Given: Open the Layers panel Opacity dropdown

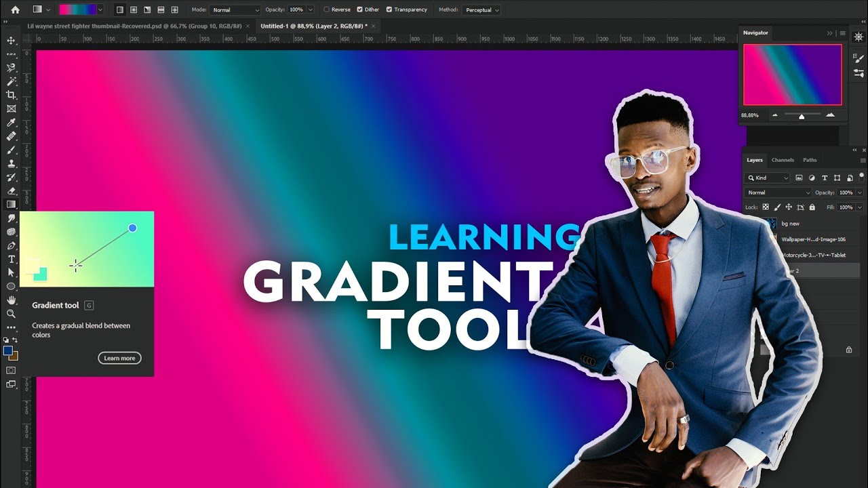Looking at the screenshot, I should [860, 192].
